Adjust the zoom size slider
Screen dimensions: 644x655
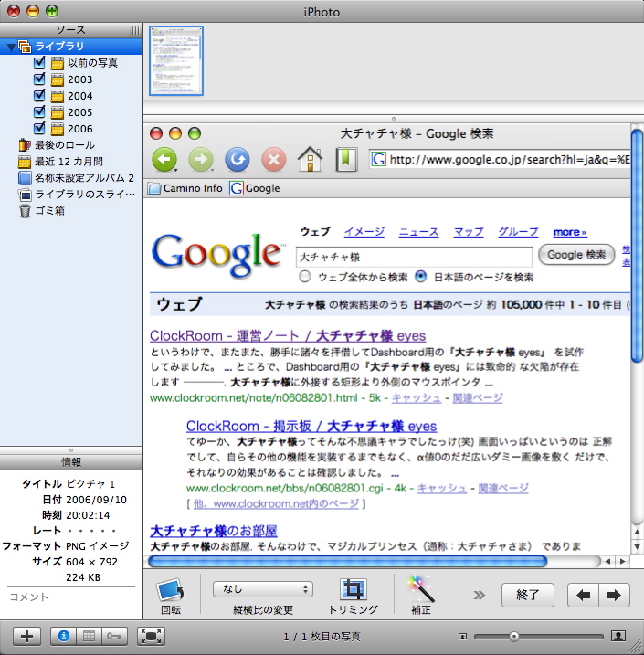click(x=514, y=637)
